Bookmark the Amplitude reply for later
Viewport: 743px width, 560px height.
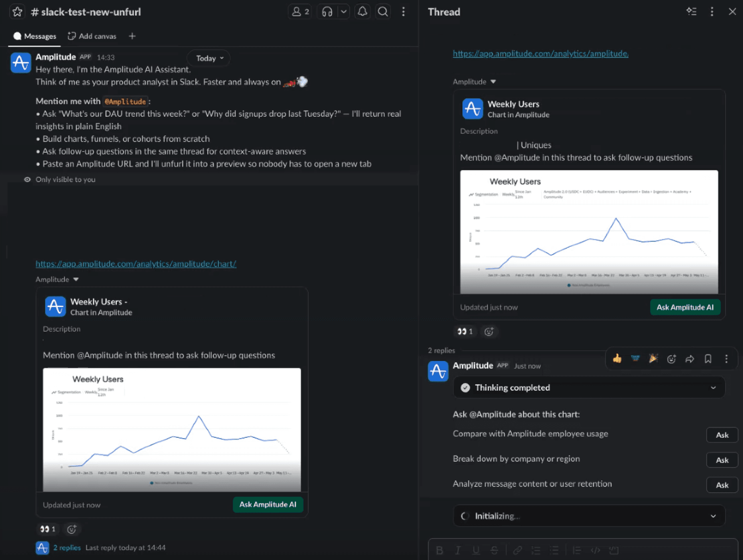tap(708, 359)
